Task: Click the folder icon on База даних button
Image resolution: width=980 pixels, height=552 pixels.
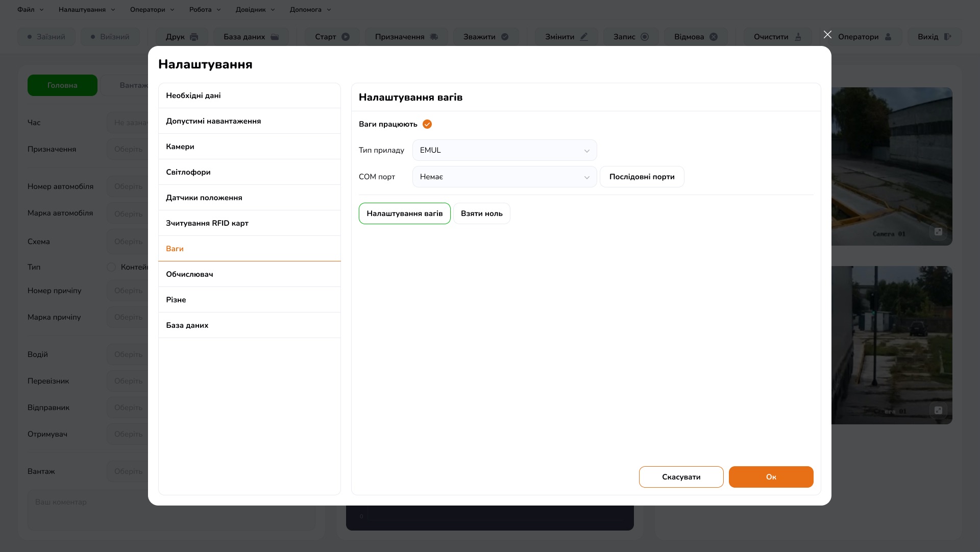Action: (x=275, y=37)
